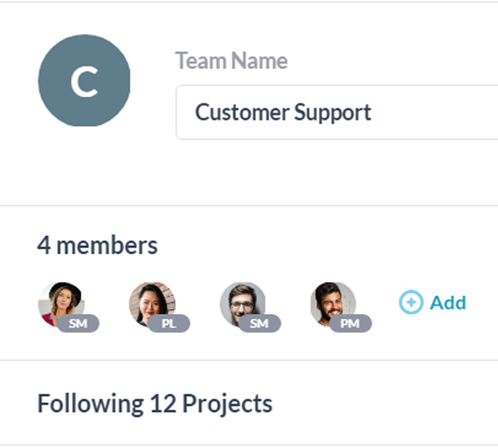The image size is (498, 448).
Task: Click the Add member link text
Action: [x=448, y=302]
